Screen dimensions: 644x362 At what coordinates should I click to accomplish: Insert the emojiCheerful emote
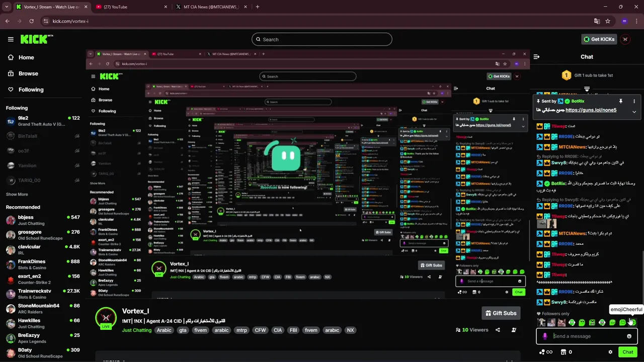[x=632, y=322]
